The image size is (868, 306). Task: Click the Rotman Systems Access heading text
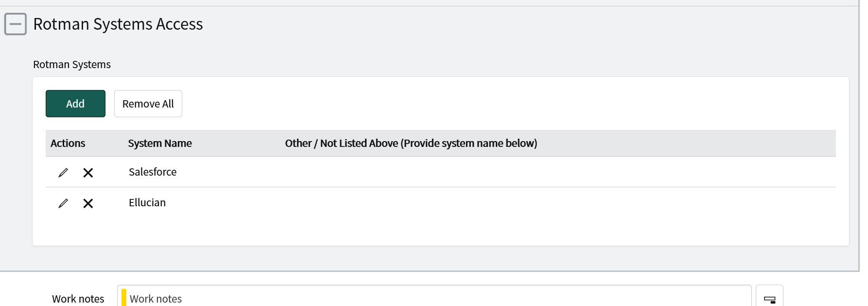click(x=118, y=24)
